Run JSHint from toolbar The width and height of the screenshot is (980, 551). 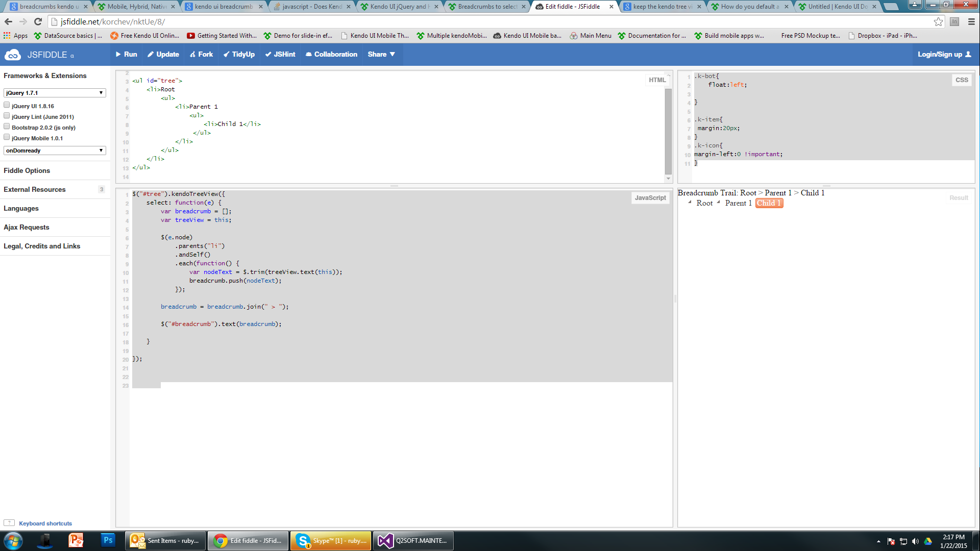[280, 55]
